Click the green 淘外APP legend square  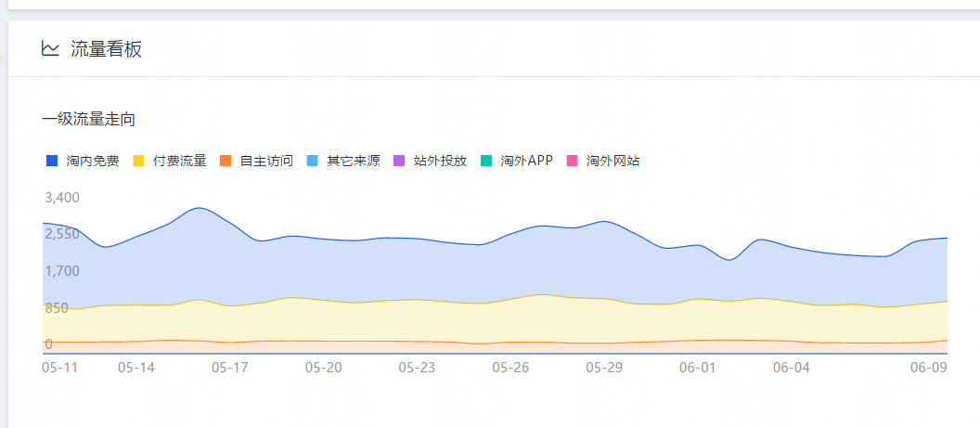(x=486, y=161)
